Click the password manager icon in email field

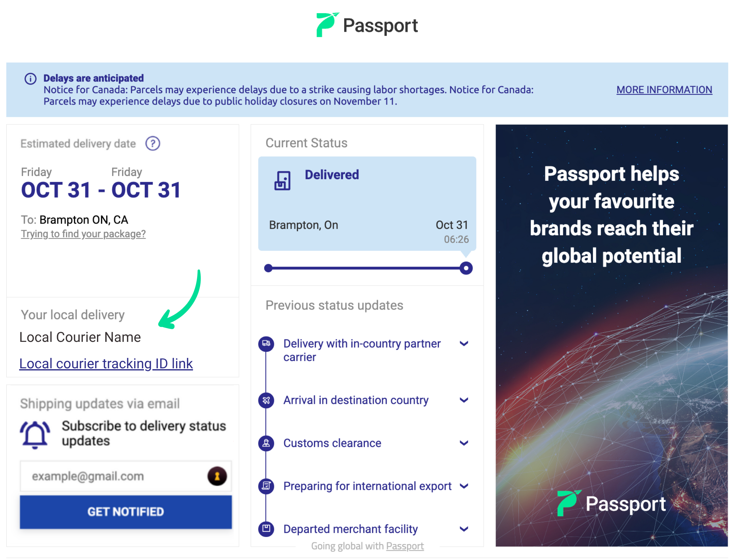click(217, 476)
